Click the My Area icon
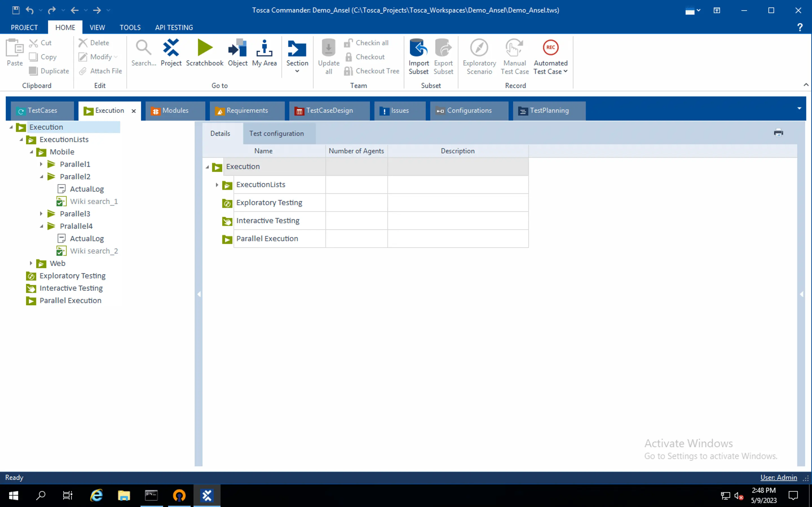The width and height of the screenshot is (812, 507). 264,48
